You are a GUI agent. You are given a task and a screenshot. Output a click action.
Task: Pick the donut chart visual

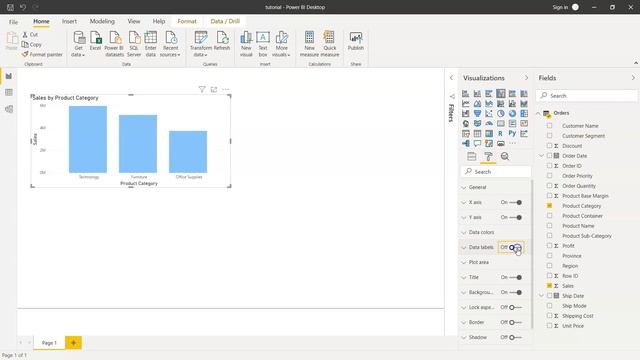point(512,113)
